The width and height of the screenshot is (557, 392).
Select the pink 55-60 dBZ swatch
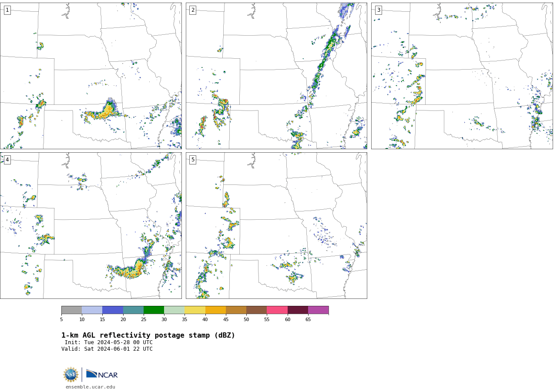coord(277,310)
